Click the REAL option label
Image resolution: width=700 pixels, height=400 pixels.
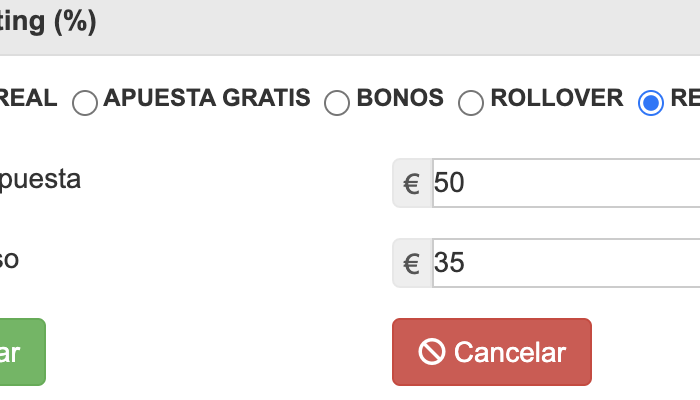pos(28,98)
